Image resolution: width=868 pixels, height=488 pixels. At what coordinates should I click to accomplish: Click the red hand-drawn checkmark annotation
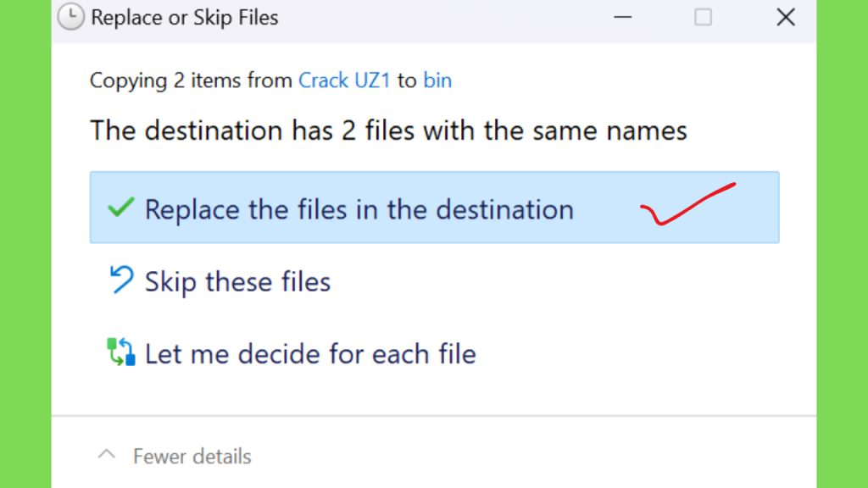[687, 204]
